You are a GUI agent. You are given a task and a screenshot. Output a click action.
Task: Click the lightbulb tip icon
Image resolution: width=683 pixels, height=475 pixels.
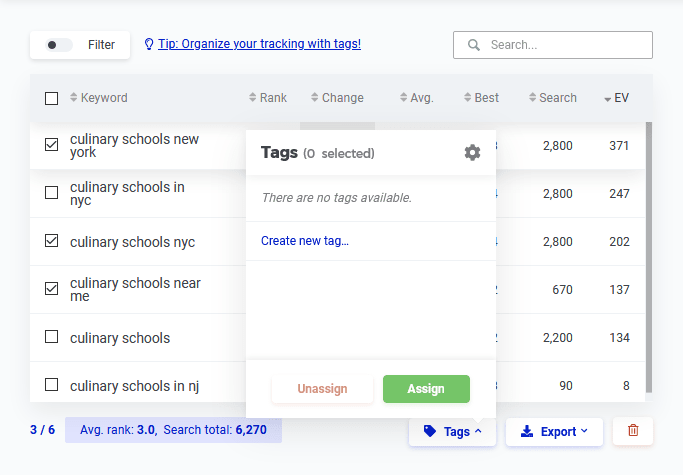point(149,45)
